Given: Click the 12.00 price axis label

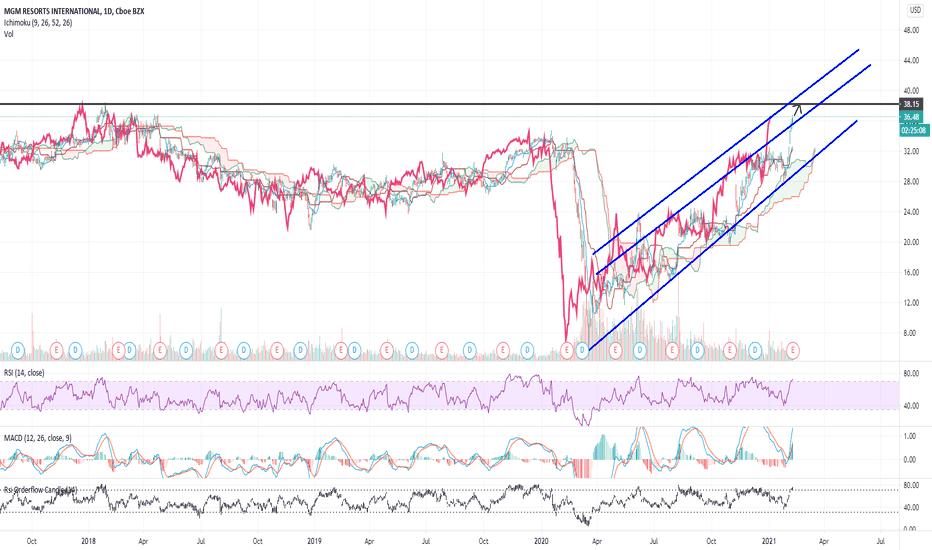Looking at the screenshot, I should 911,303.
